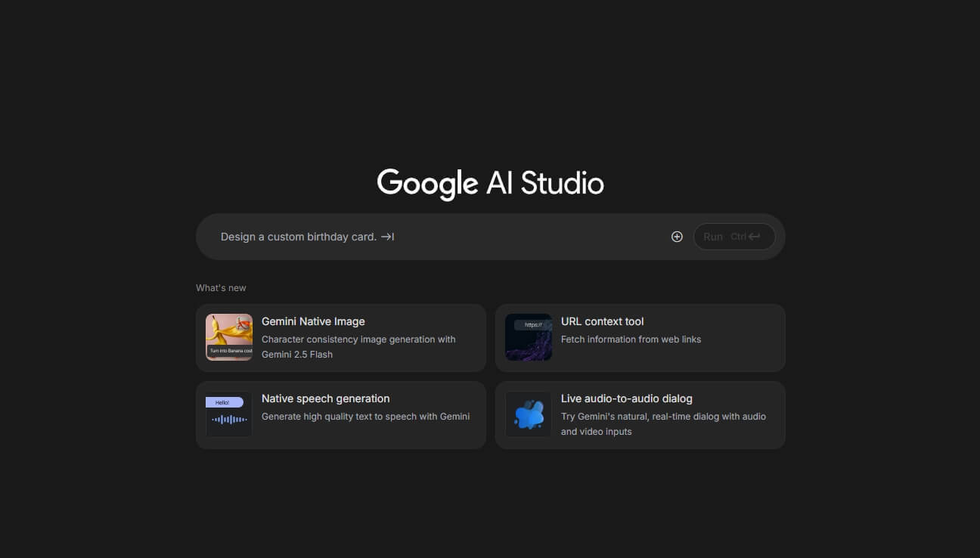Click the Gemini 2.5 Flash description text
This screenshot has height=558, width=980.
click(x=358, y=346)
